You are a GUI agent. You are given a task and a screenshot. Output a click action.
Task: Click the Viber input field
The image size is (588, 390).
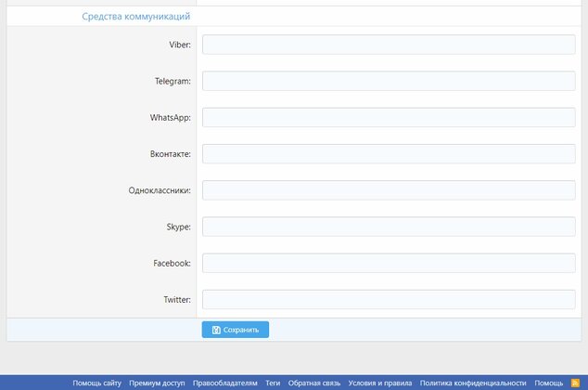coord(389,45)
